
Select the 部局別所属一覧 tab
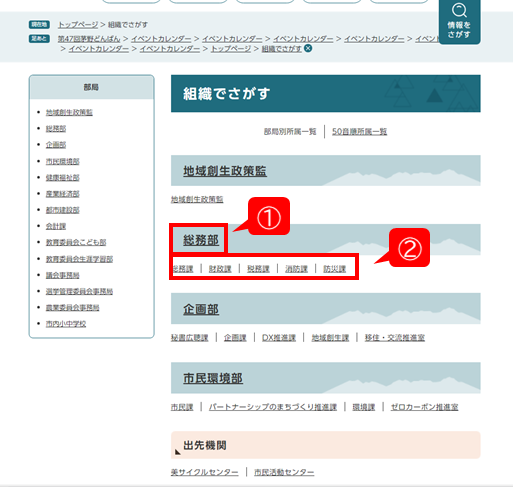290,132
